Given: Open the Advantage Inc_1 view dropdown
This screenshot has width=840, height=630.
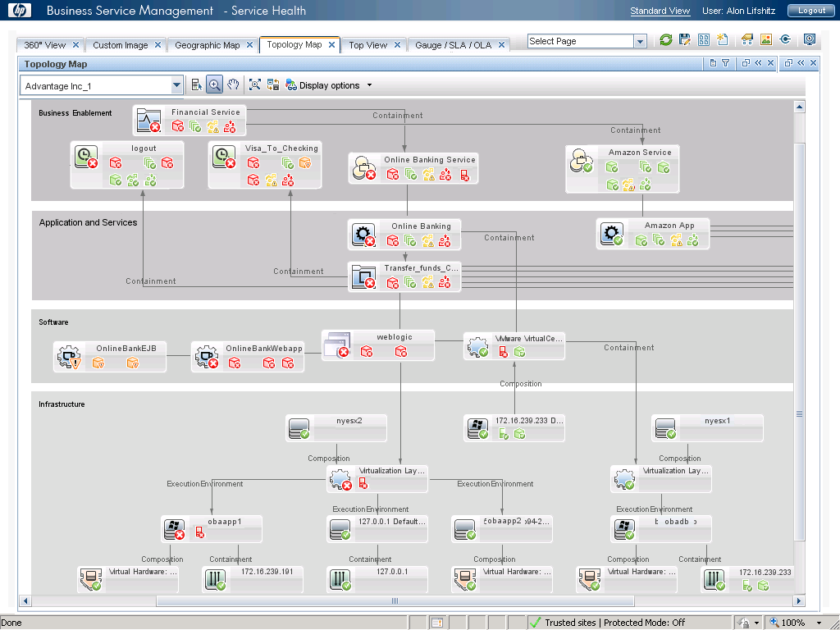Looking at the screenshot, I should click(176, 85).
